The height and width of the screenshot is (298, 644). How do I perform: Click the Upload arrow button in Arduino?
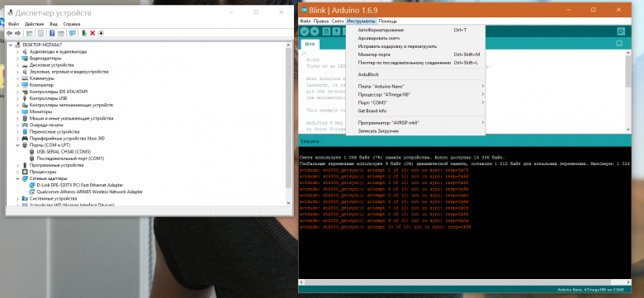315,31
